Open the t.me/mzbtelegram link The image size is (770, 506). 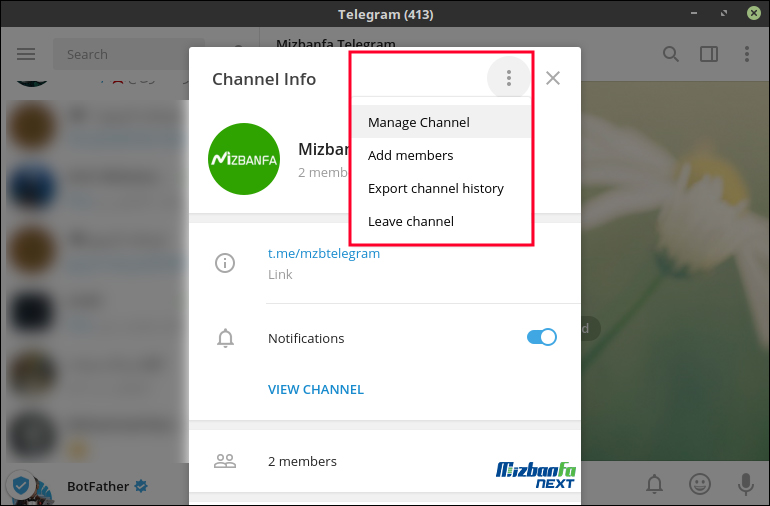(324, 253)
